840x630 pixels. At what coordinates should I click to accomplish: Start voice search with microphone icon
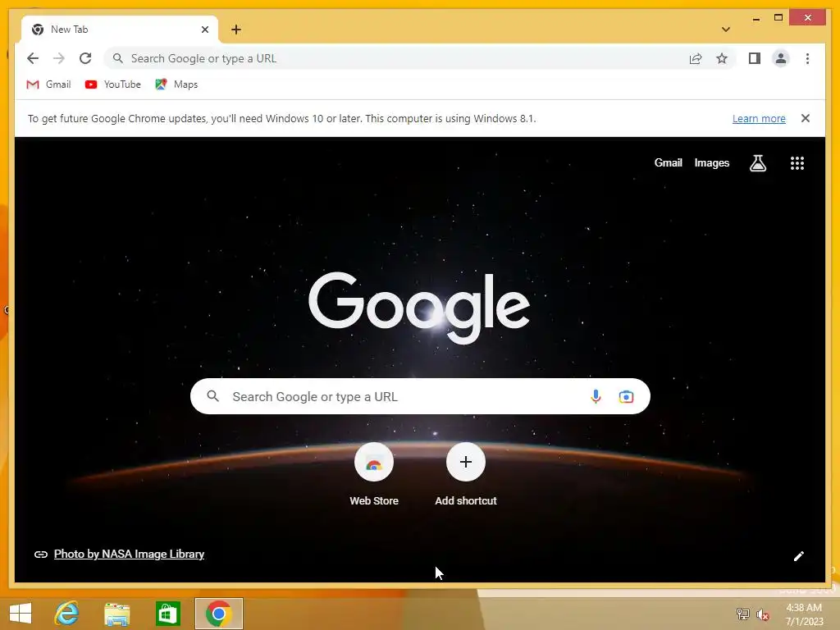point(596,396)
